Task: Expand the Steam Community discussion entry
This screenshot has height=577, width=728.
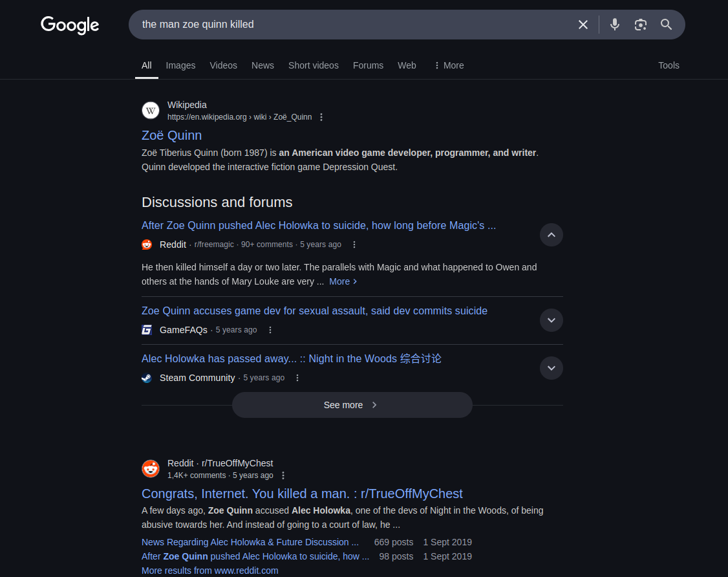Action: pos(551,368)
